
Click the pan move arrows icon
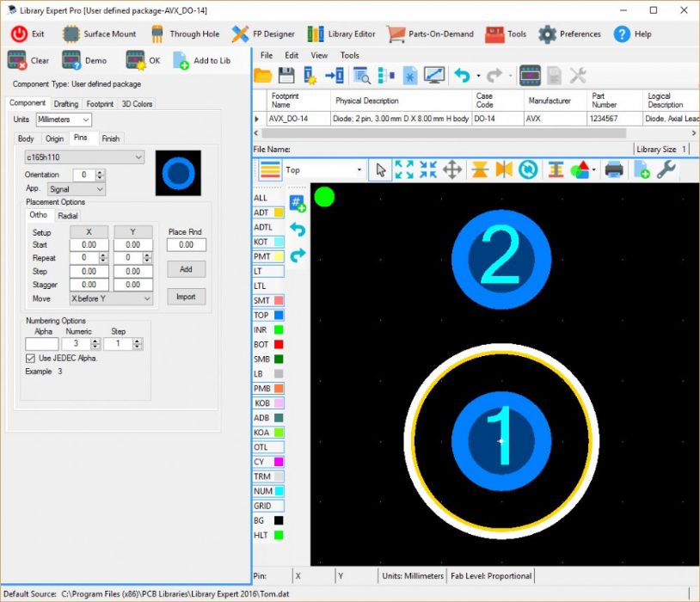click(x=451, y=170)
